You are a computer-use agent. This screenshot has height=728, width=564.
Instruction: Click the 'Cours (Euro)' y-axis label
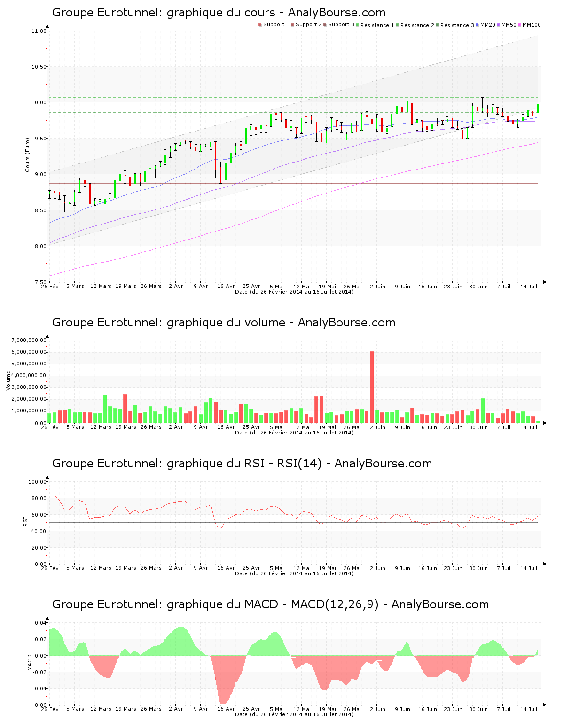coord(27,155)
